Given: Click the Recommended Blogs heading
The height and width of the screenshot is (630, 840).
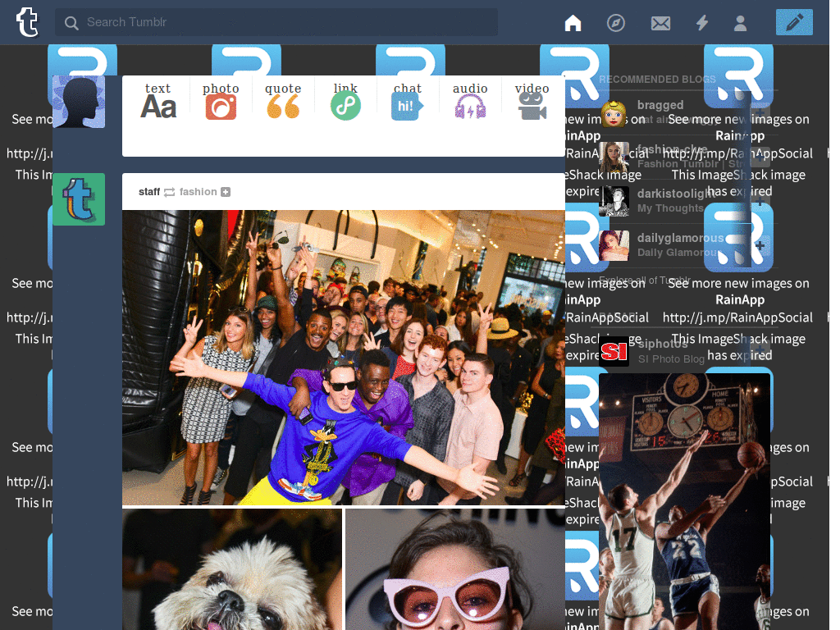Looking at the screenshot, I should [x=657, y=80].
